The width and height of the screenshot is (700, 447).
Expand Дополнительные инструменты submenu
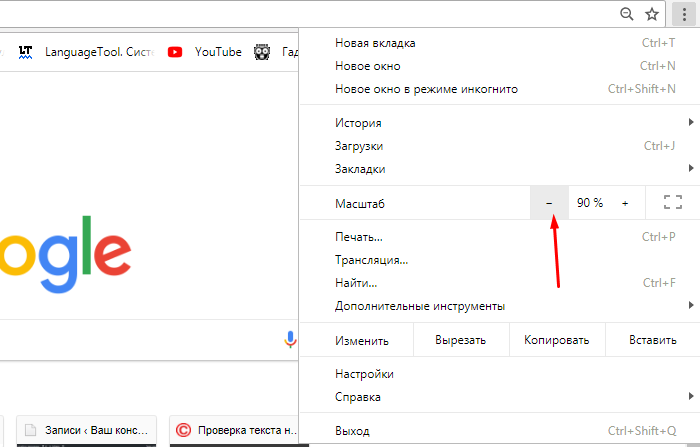point(500,306)
